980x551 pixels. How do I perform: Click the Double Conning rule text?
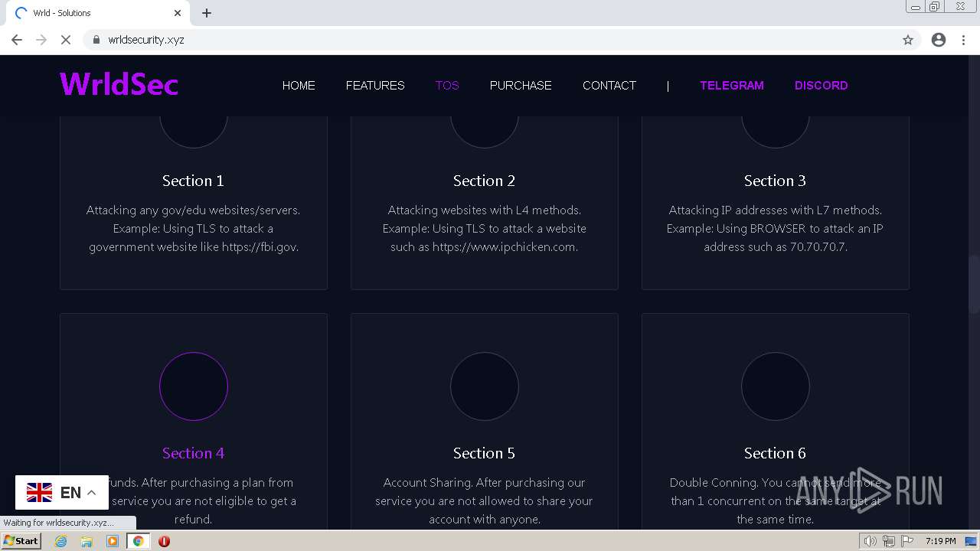pos(775,500)
